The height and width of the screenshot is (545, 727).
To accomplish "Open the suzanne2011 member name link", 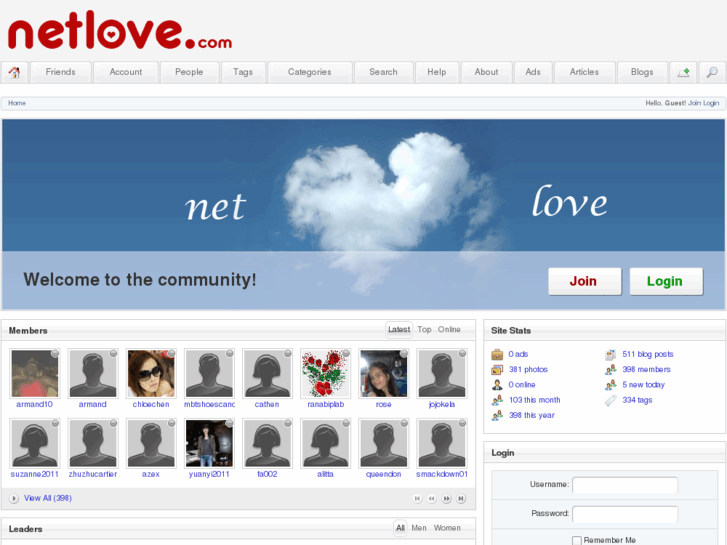I will 35,474.
